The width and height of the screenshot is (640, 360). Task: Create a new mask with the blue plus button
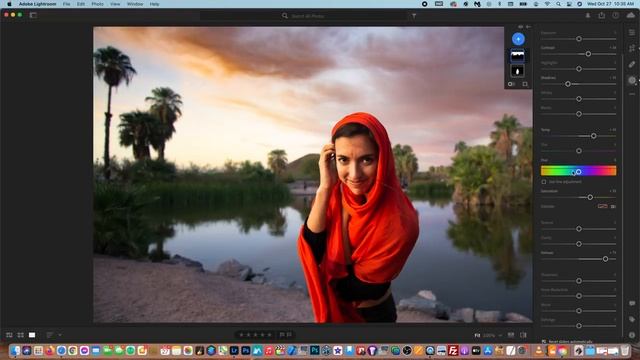(518, 39)
